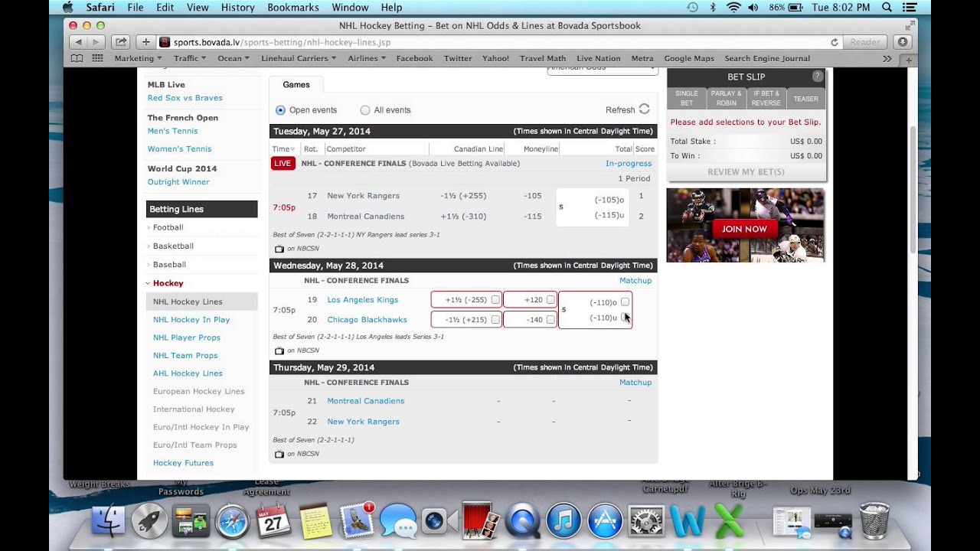Click the Safari forward arrow button
980x551 pixels.
pos(96,42)
